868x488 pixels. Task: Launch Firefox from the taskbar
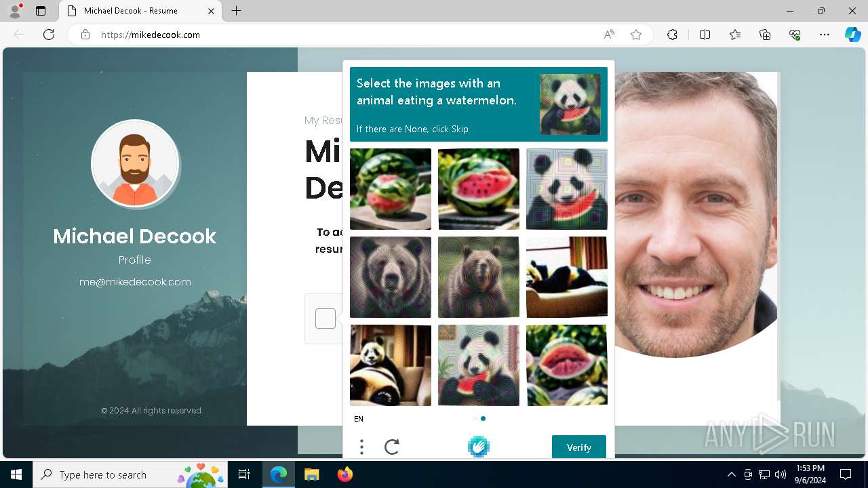click(345, 474)
